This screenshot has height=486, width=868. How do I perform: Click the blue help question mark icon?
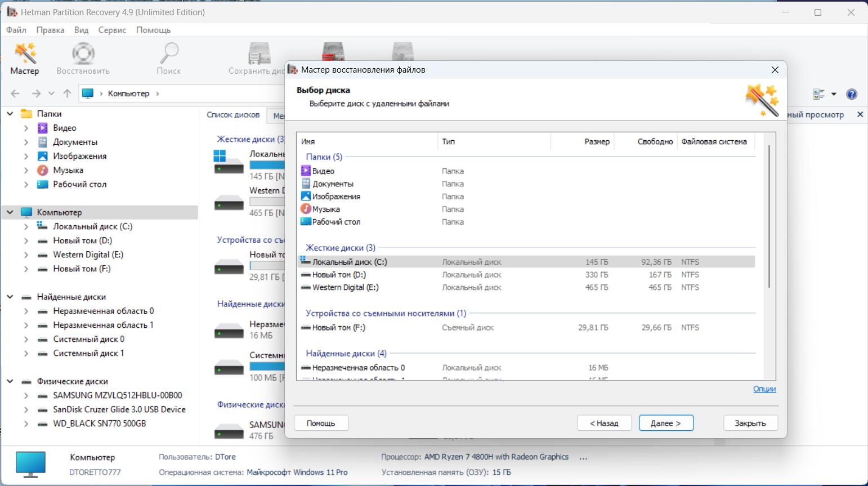(852, 94)
